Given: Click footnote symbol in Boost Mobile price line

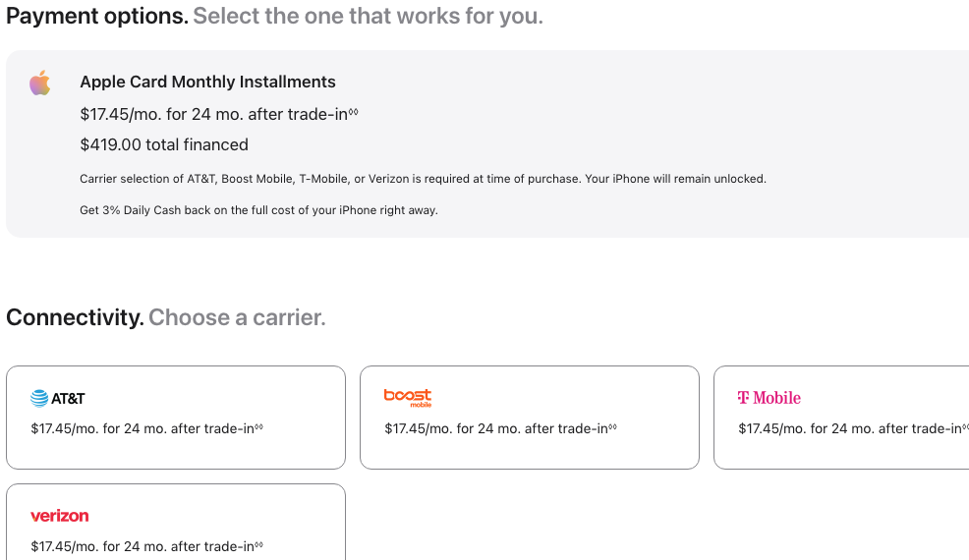Looking at the screenshot, I should 613,427.
